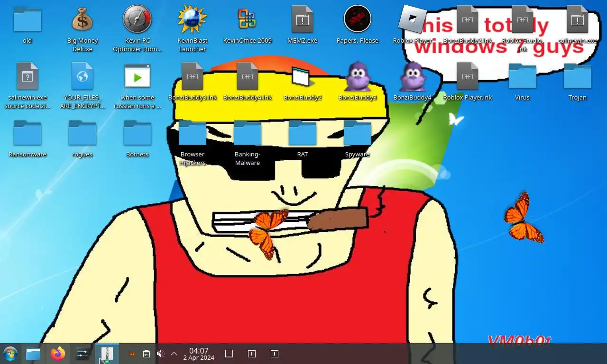Select salinewin.exe source code zip file

pos(28,76)
